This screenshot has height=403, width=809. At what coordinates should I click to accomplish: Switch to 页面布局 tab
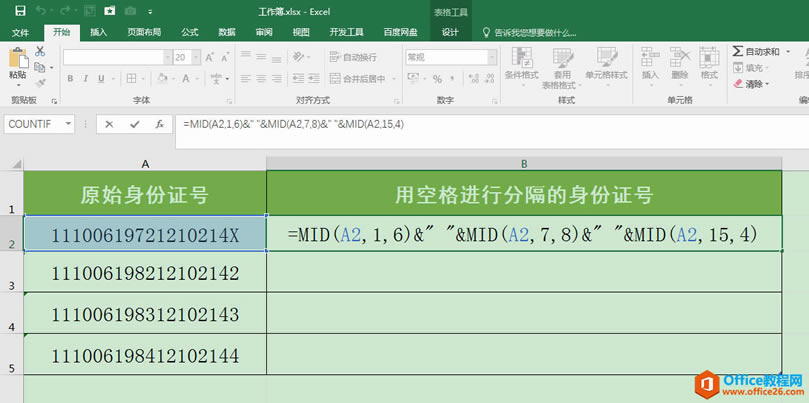[x=144, y=33]
